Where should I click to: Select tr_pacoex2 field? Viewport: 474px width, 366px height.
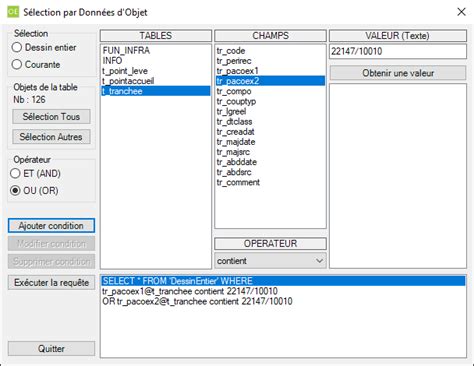270,81
